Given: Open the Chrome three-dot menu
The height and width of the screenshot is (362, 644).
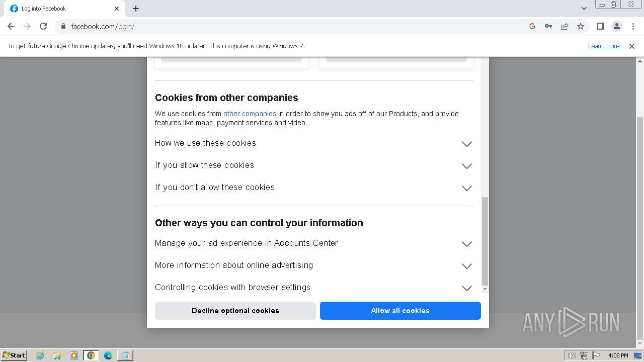Looking at the screenshot, I should (x=633, y=26).
